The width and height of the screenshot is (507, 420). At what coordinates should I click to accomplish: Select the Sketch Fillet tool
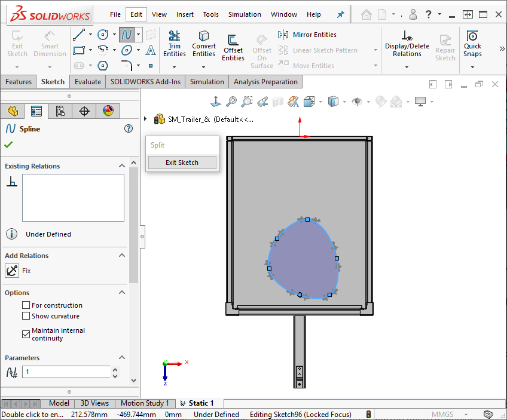pyautogui.click(x=127, y=66)
